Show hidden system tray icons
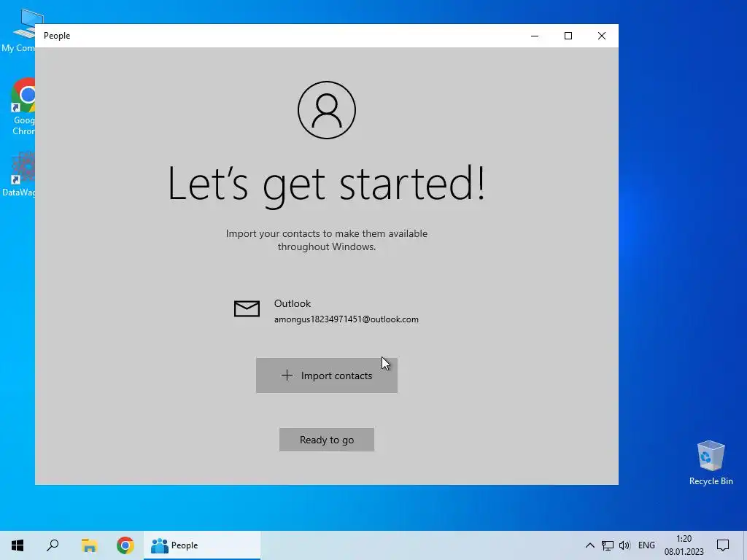This screenshot has width=747, height=560. pos(589,545)
